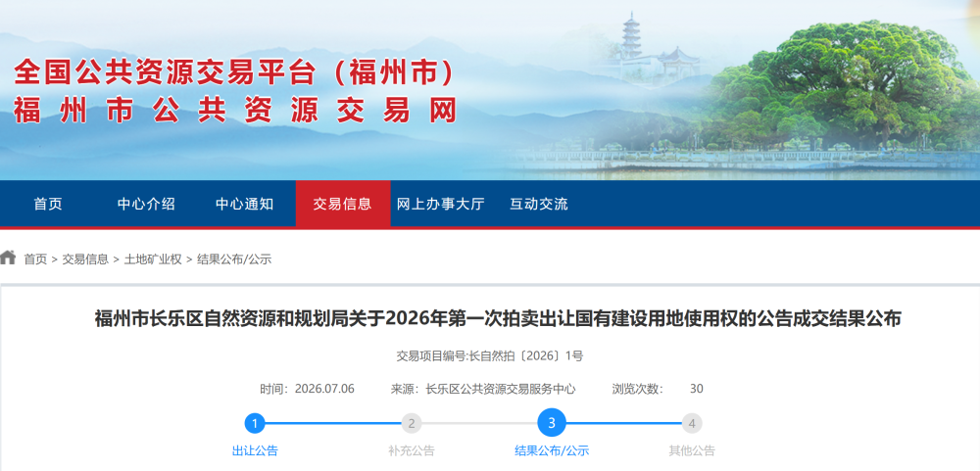
Task: Click the 交易信息 breadcrumb link
Action: pos(85,259)
